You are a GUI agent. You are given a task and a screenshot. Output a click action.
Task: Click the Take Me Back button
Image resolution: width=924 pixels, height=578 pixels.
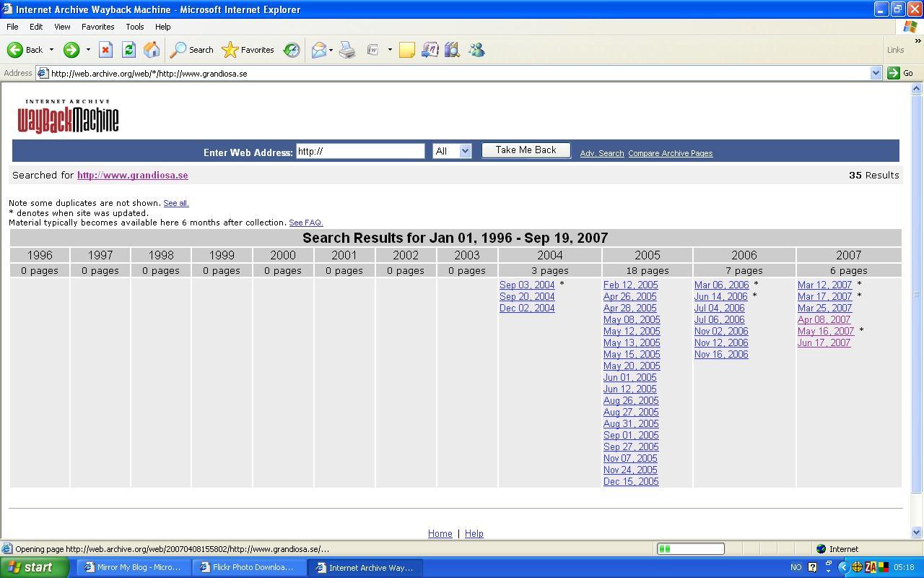coord(526,150)
